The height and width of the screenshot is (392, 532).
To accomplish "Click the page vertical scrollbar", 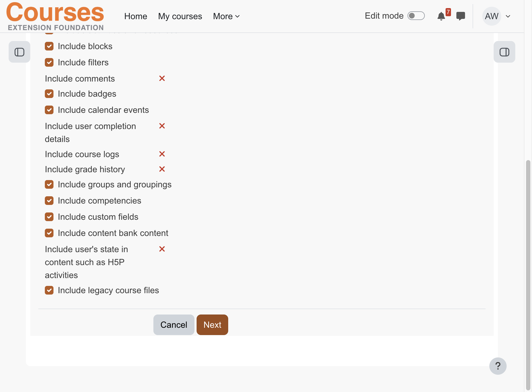I will tap(528, 275).
